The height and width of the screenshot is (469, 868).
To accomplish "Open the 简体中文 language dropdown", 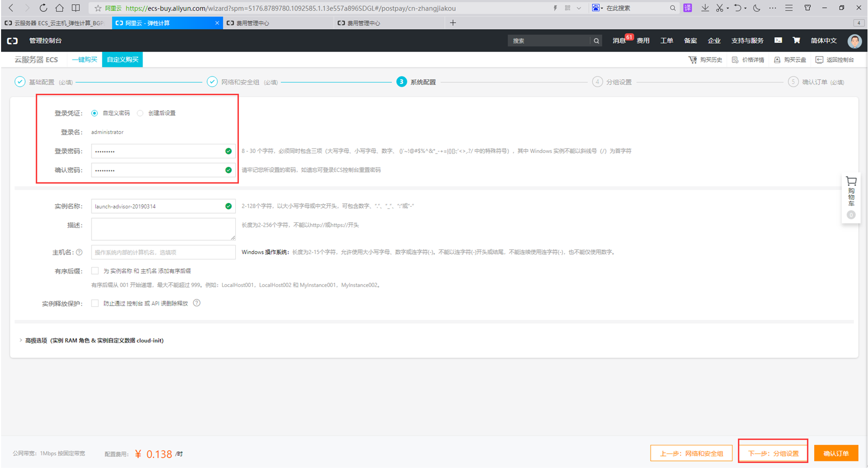I will pos(823,41).
